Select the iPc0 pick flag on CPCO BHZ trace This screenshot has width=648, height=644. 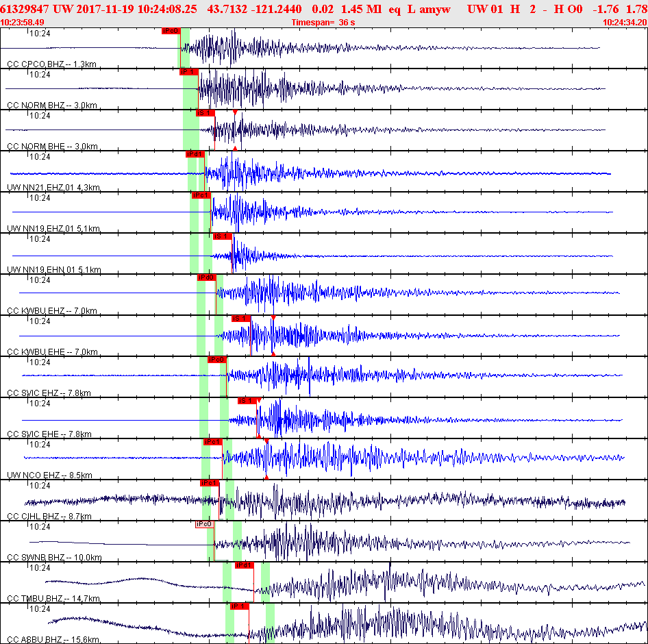coord(171,31)
